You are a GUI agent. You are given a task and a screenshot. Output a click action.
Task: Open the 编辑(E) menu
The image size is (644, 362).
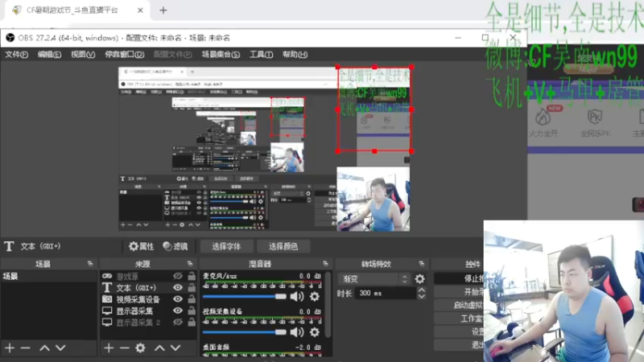point(49,55)
